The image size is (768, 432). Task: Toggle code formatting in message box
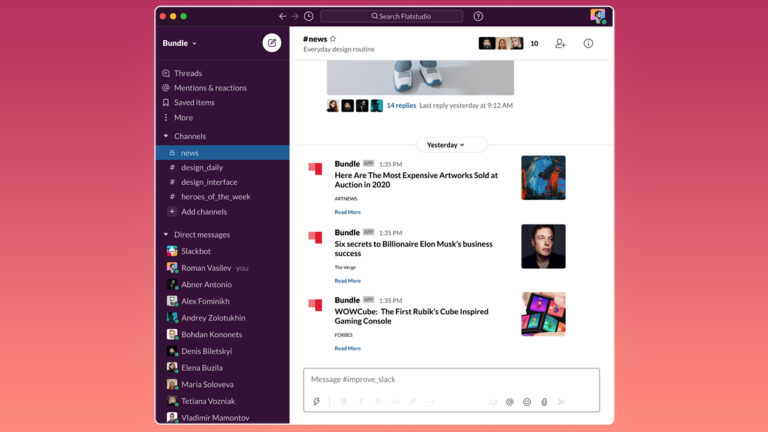[395, 402]
